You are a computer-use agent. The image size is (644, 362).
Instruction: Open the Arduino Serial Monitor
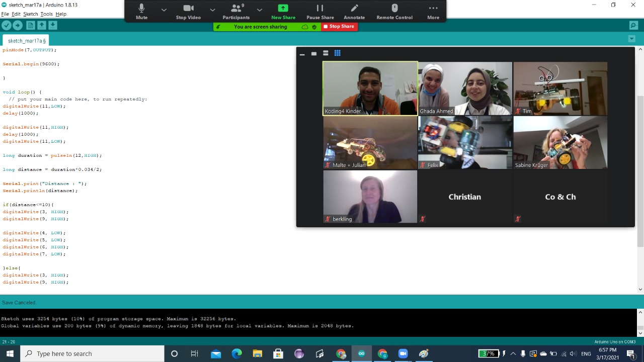click(x=633, y=25)
